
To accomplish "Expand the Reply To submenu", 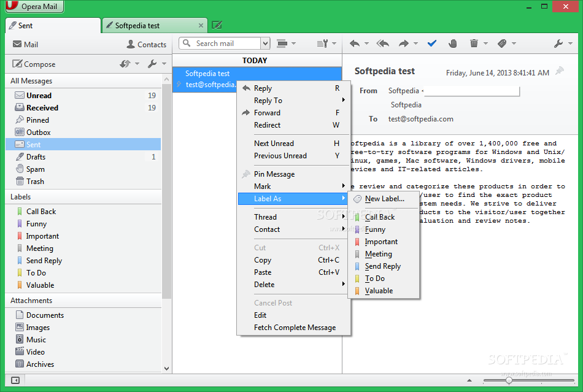I will coord(294,101).
